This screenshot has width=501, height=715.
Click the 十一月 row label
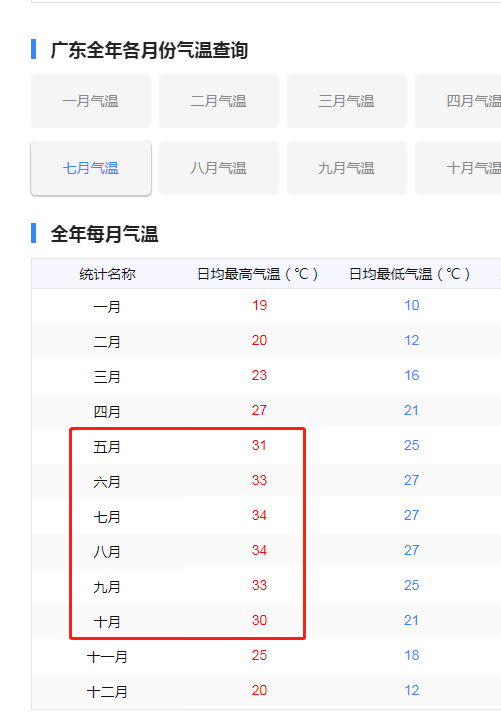[x=107, y=657]
